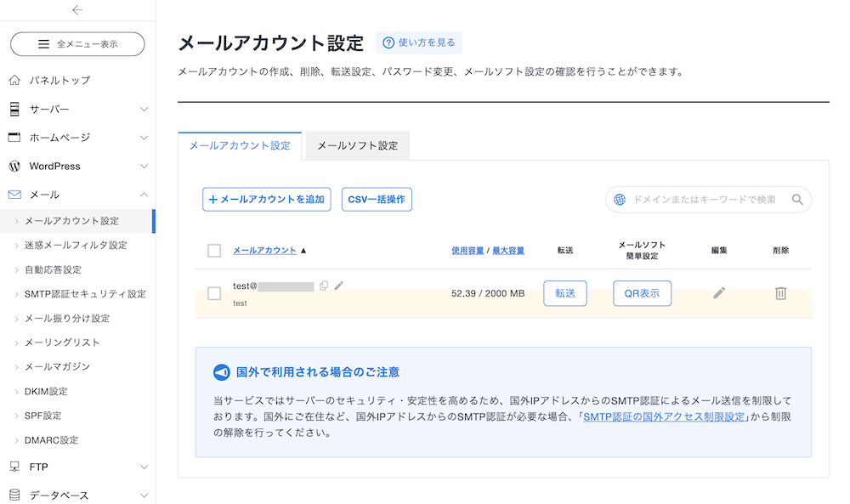Click the back arrow at sidebar top
This screenshot has height=504, width=850.
77,9
